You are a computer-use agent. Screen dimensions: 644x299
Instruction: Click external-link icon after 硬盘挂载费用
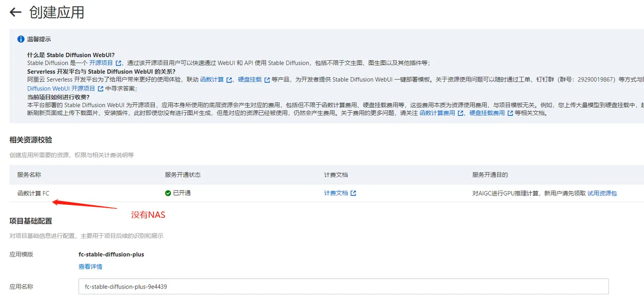[510, 113]
